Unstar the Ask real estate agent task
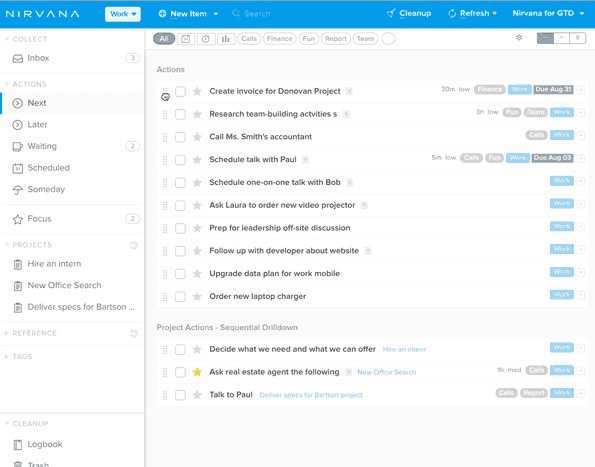Screen dimensions: 595x467 197,372
